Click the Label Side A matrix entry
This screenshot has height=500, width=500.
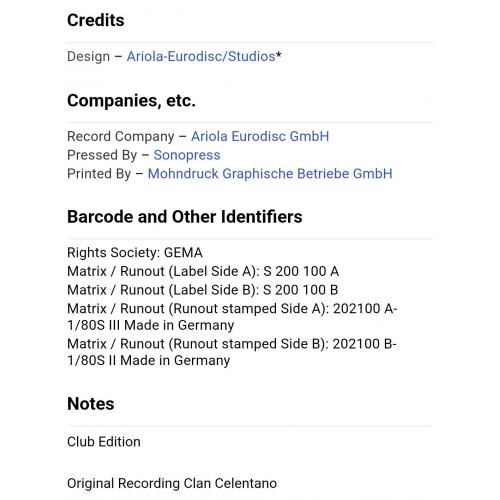pos(203,271)
